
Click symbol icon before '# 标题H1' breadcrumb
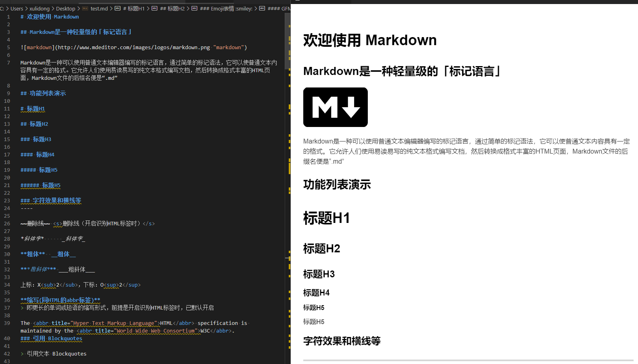click(118, 8)
